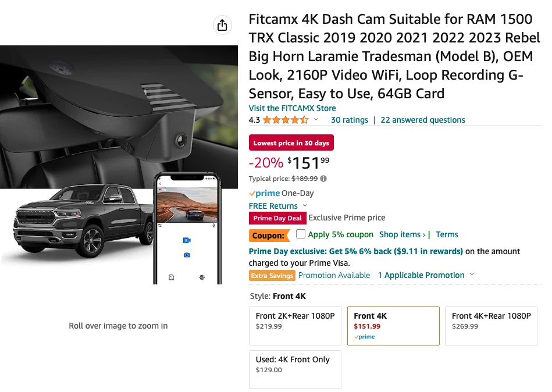Visit the FITCAMX Store link
This screenshot has height=392, width=552.
[293, 108]
